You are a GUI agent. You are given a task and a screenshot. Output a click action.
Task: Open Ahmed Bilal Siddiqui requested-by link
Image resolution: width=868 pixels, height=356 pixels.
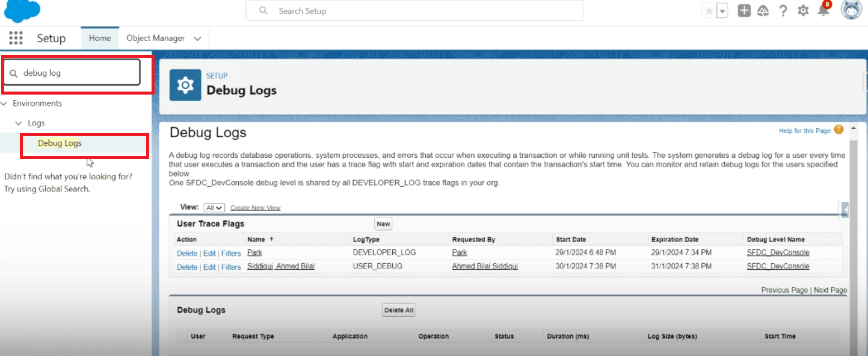coord(485,266)
